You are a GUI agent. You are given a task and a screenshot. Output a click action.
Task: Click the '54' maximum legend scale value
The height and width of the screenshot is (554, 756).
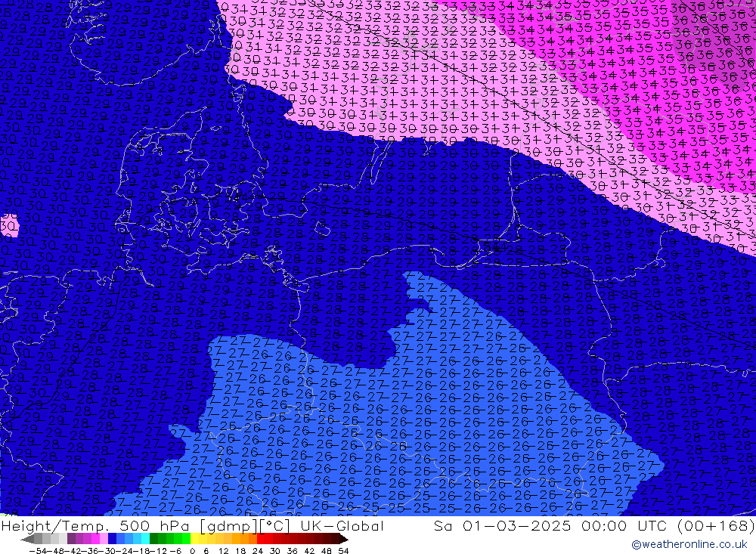(x=343, y=551)
